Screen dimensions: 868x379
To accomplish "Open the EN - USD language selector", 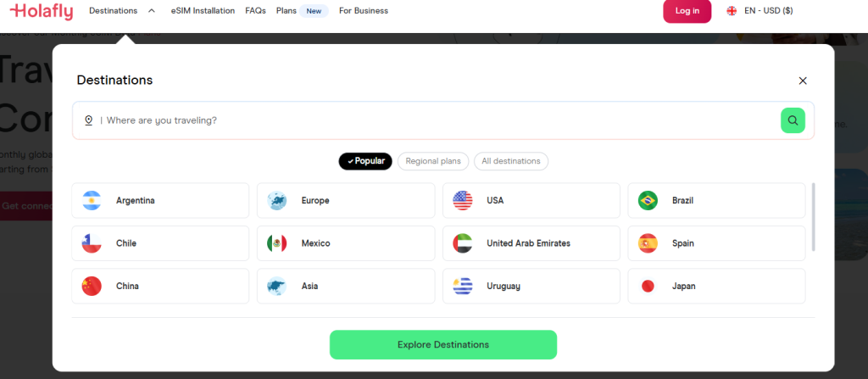I will click(760, 11).
